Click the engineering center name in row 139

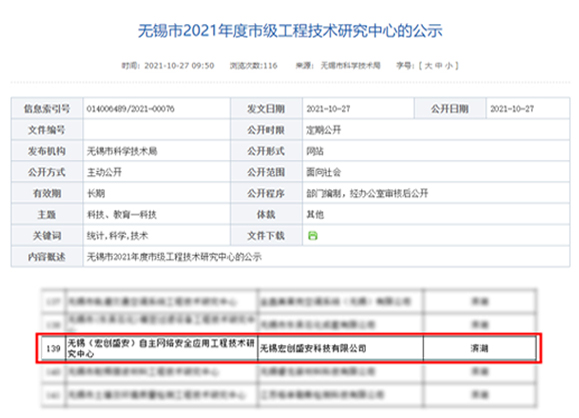coord(161,348)
